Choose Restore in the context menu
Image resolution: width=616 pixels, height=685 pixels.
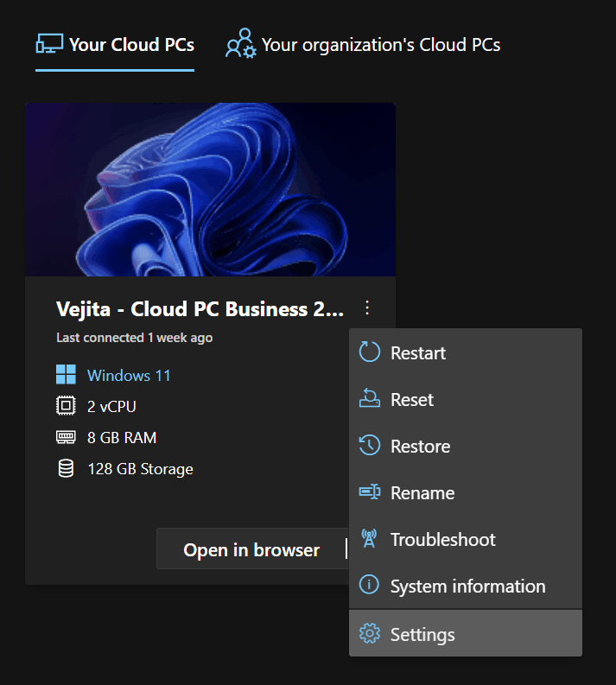click(466, 446)
